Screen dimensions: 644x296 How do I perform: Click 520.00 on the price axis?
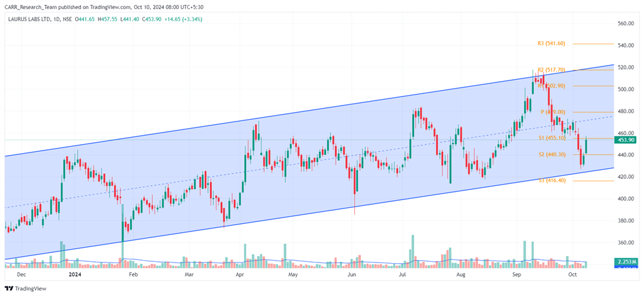click(x=627, y=68)
